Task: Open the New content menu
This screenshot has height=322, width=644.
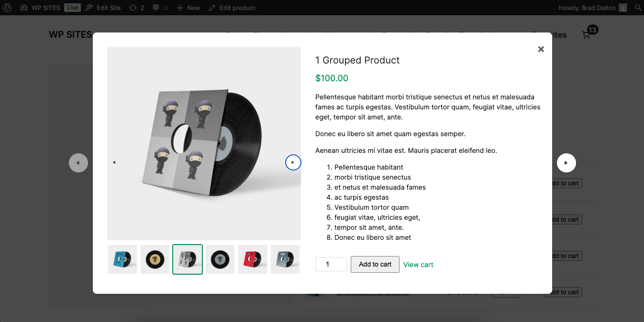Action: pos(188,8)
